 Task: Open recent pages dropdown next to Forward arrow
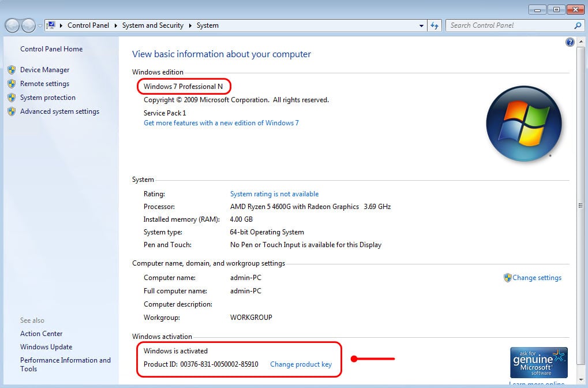pos(40,26)
